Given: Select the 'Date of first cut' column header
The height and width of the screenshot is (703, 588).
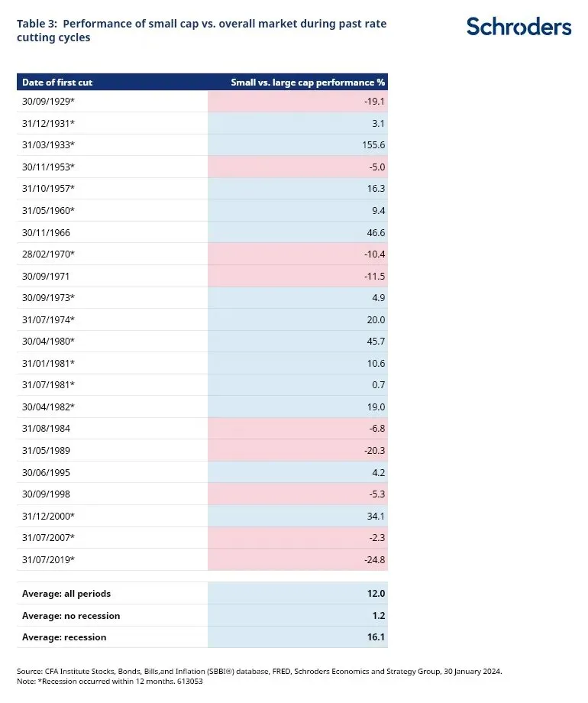Looking at the screenshot, I should [58, 82].
